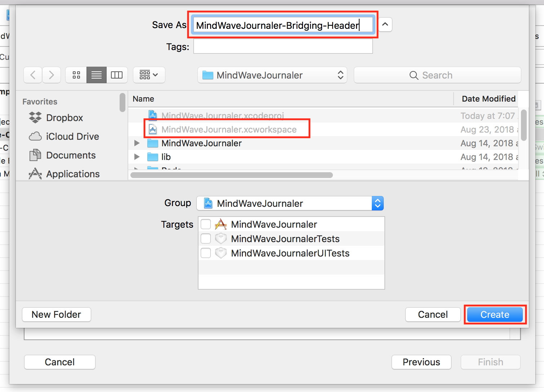
Task: Open Applications folder in sidebar
Action: pos(73,174)
